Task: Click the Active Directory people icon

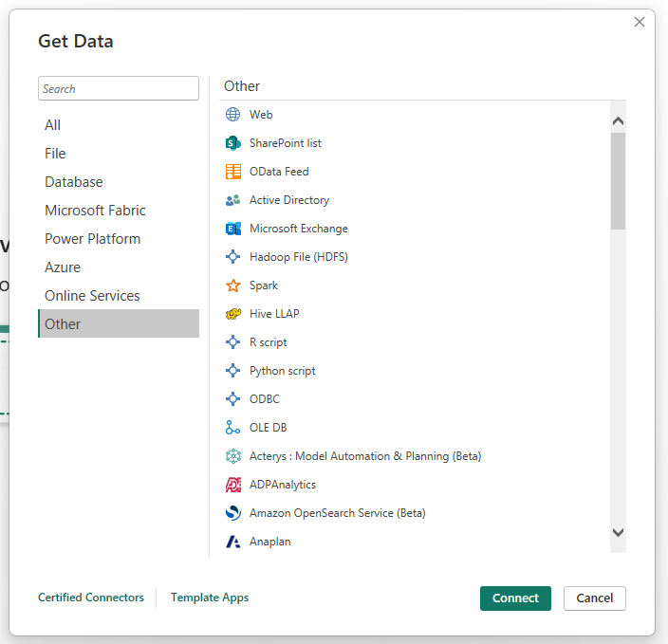Action: [233, 200]
